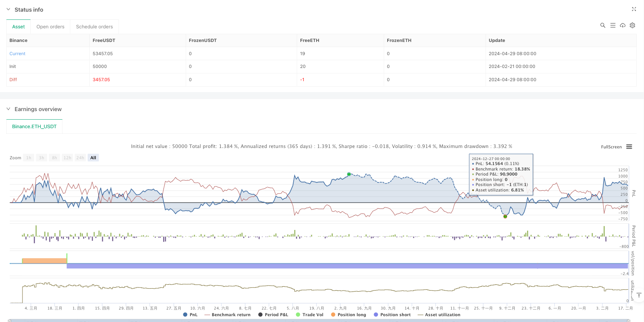Collapse the Earnings overview section
This screenshot has height=322, width=644.
(9, 109)
